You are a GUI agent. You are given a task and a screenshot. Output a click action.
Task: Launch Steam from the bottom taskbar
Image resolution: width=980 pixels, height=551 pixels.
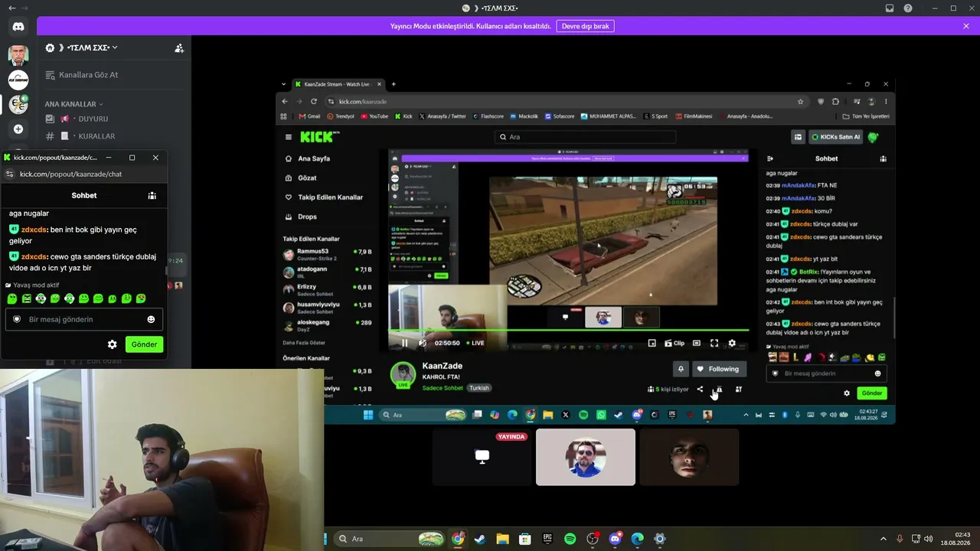(x=479, y=539)
